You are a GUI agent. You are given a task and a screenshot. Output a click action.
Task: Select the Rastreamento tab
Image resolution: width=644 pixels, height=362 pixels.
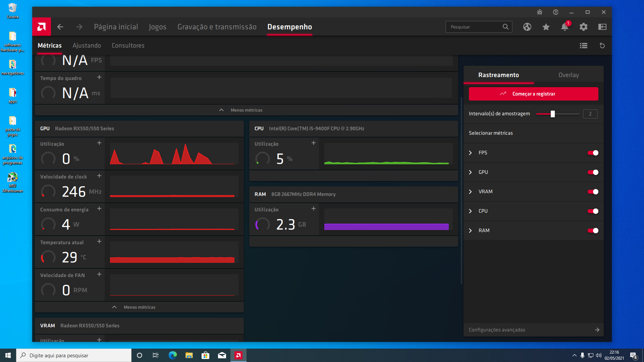click(x=498, y=75)
